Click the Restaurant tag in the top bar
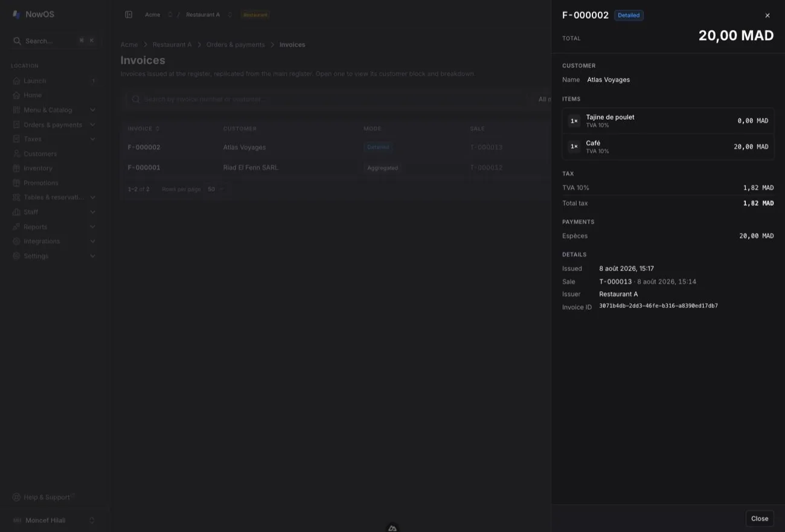The height and width of the screenshot is (532, 785). pos(255,14)
